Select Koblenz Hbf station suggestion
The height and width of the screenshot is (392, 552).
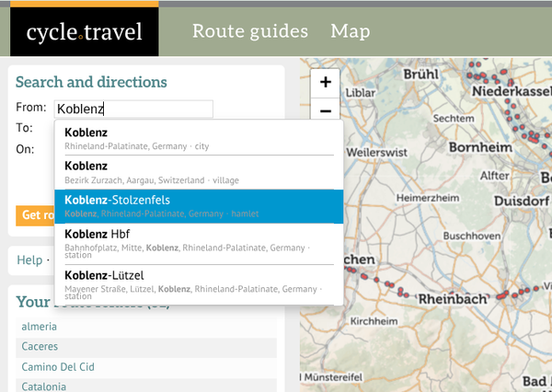(x=198, y=240)
